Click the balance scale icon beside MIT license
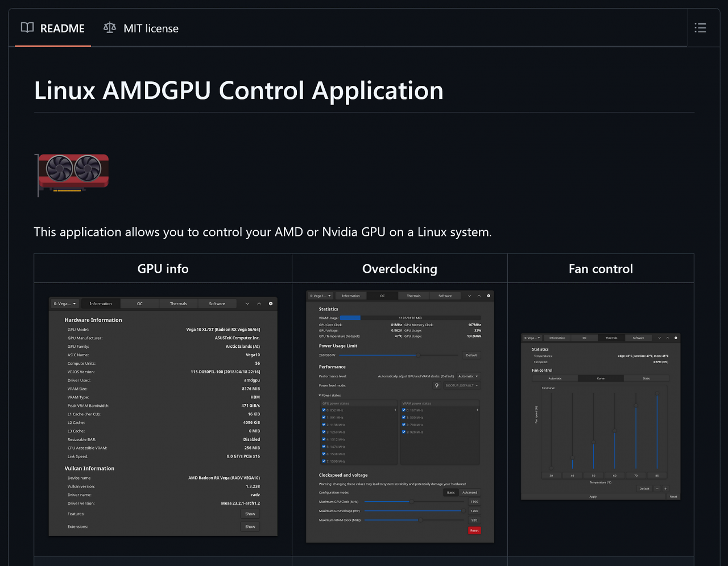The image size is (728, 566). 110,27
